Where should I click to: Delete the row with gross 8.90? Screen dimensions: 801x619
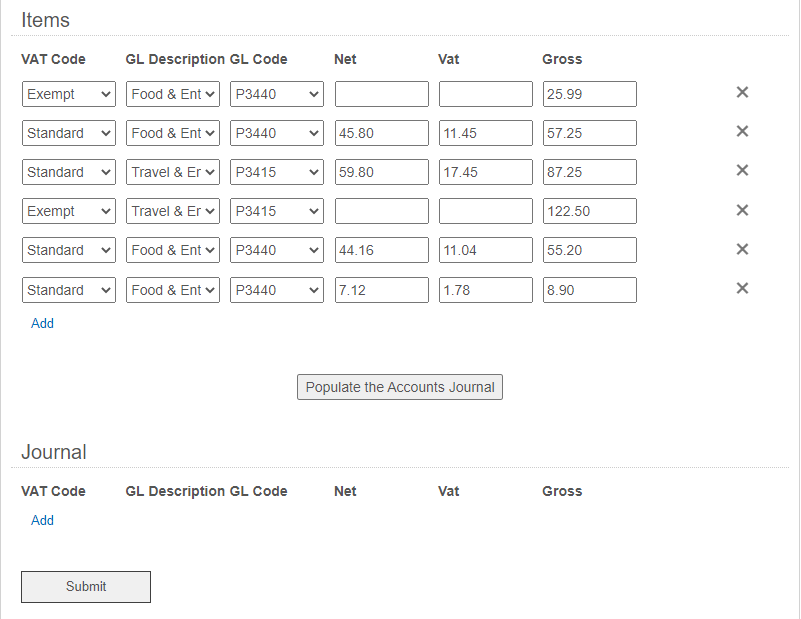point(742,289)
